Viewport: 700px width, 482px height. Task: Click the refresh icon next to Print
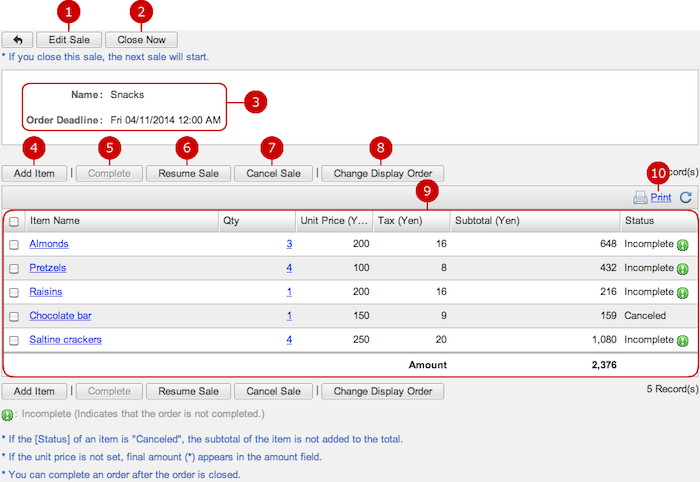pyautogui.click(x=686, y=197)
